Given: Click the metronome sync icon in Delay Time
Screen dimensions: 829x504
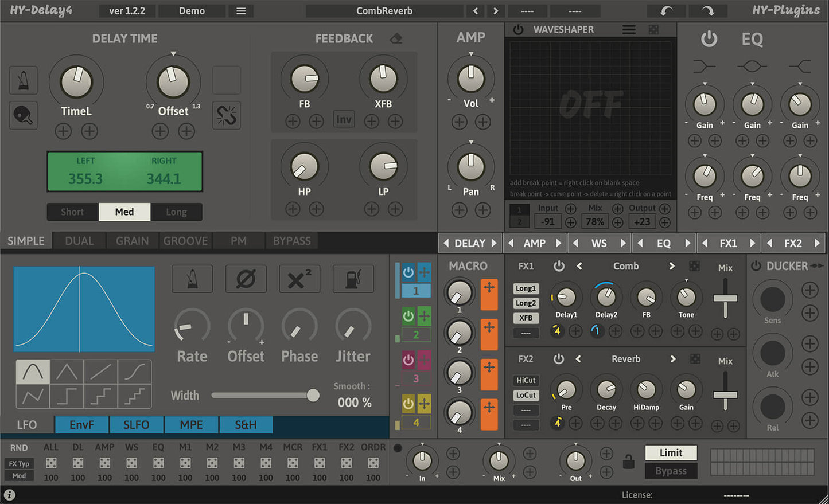Looking at the screenshot, I should coord(24,80).
